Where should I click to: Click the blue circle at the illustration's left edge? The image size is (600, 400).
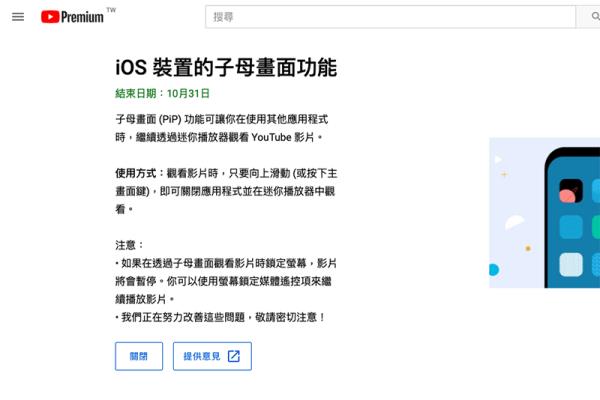click(x=494, y=270)
